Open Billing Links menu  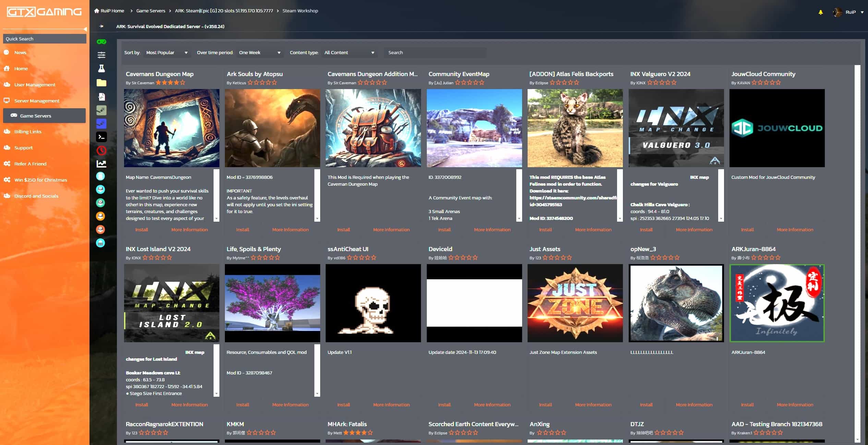coord(28,132)
